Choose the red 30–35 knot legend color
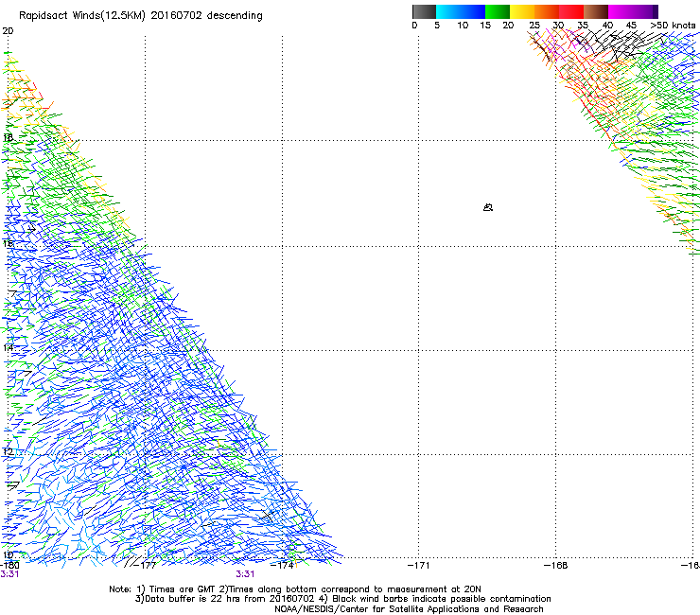 click(x=571, y=11)
